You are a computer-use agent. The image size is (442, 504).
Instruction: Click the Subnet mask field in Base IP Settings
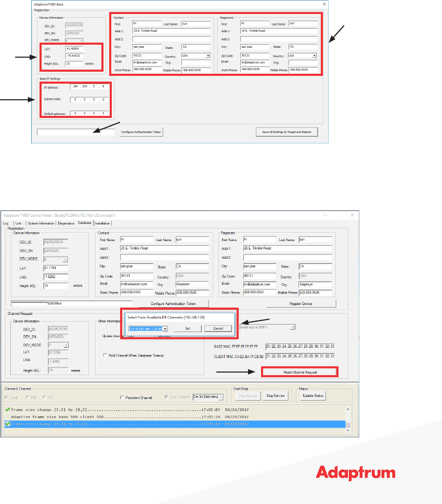click(89, 100)
